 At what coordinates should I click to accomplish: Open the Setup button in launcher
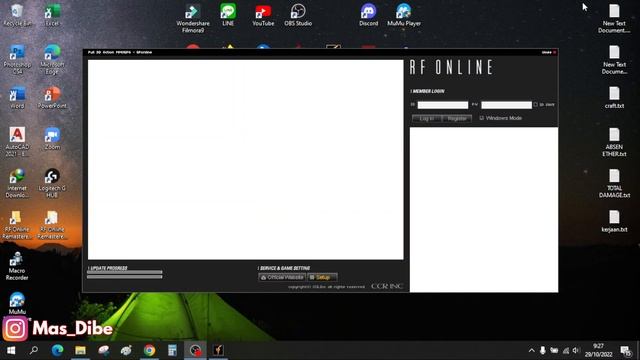point(322,277)
